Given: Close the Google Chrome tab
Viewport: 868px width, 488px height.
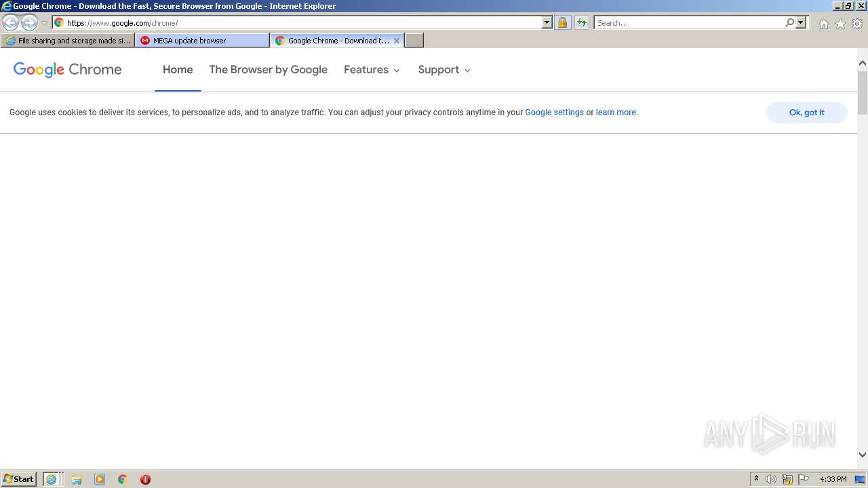Looking at the screenshot, I should tap(397, 41).
